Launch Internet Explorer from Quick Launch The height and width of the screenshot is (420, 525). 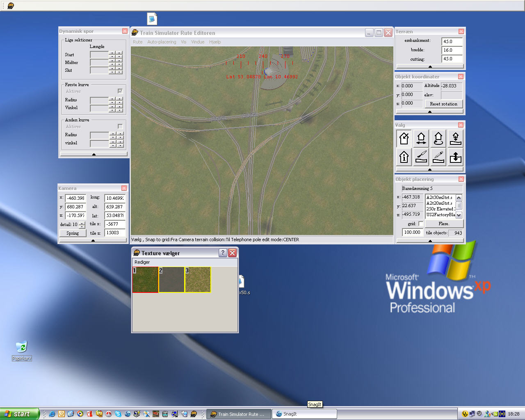52,414
